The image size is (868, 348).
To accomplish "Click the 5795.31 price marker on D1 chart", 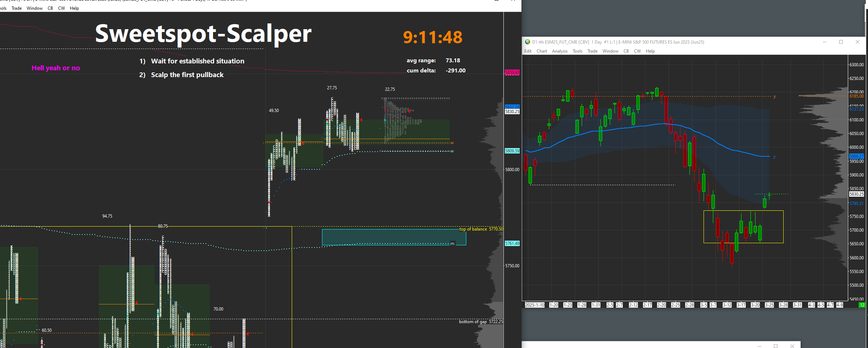I will pyautogui.click(x=856, y=204).
